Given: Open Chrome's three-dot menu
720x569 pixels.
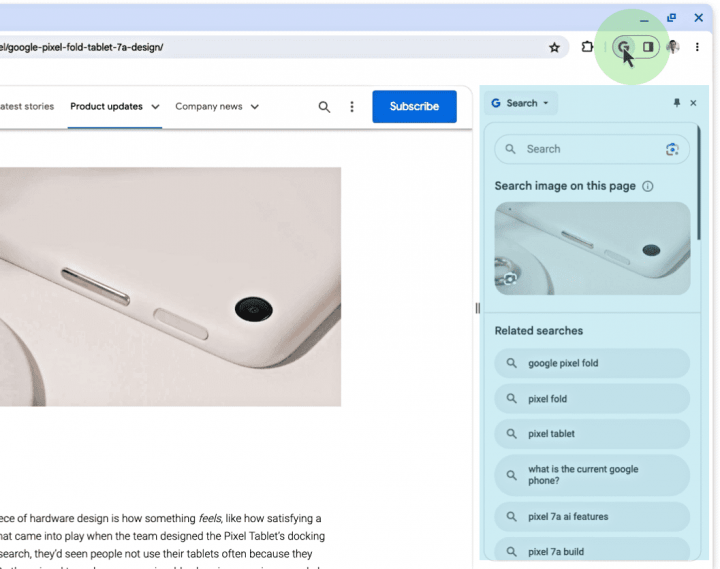Looking at the screenshot, I should point(697,47).
